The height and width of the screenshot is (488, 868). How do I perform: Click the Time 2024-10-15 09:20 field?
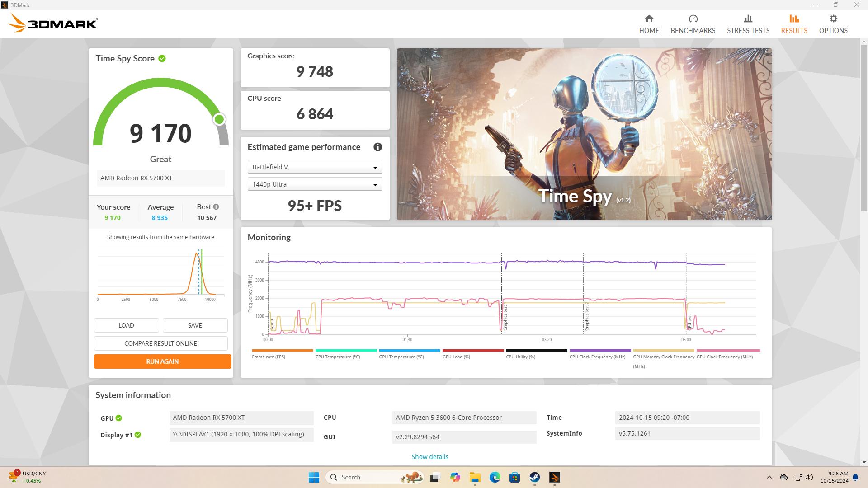coord(687,418)
